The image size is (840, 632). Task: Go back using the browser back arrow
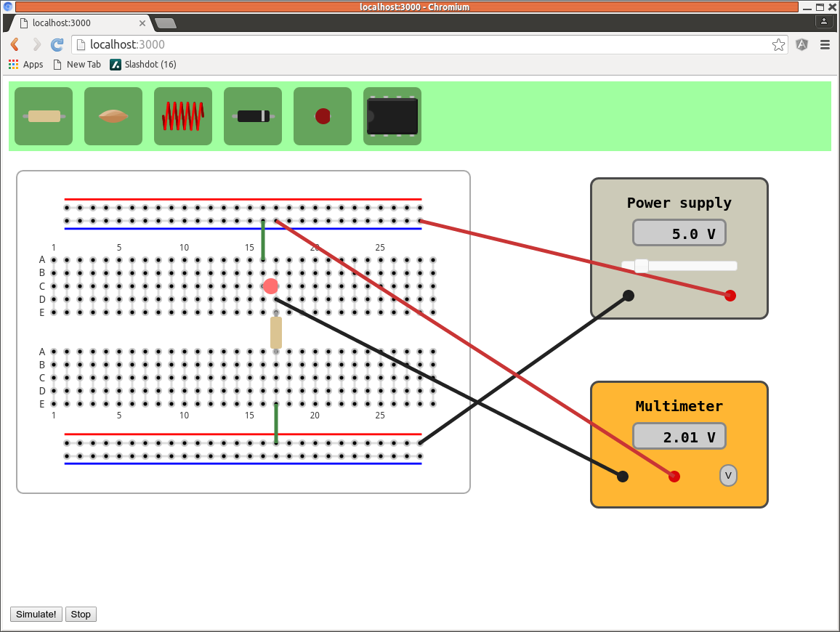click(x=15, y=44)
